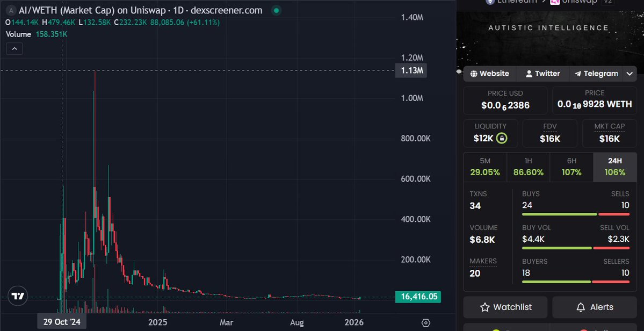Open the Alerts button
The width and height of the screenshot is (644, 331).
[x=594, y=307]
